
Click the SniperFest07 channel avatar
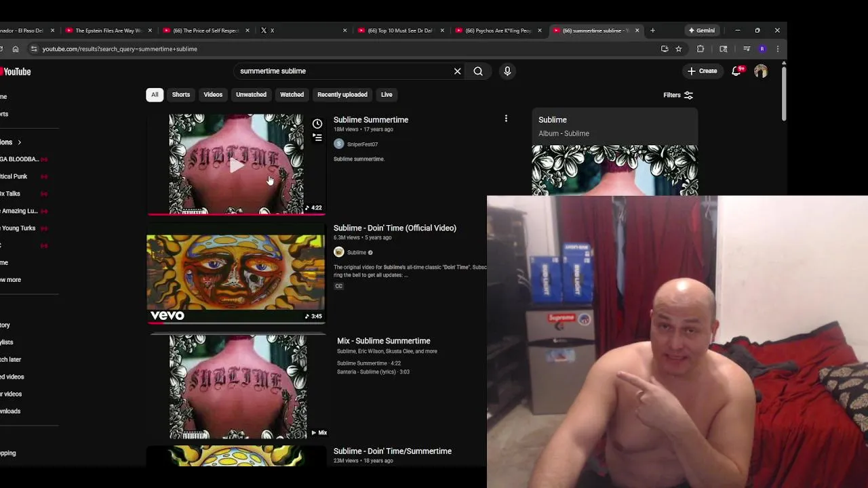[338, 144]
